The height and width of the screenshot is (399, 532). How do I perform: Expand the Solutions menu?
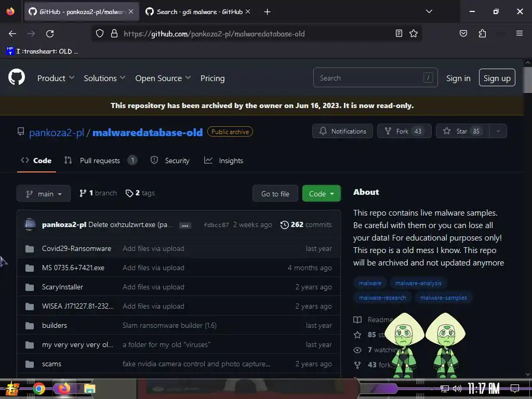coord(104,78)
